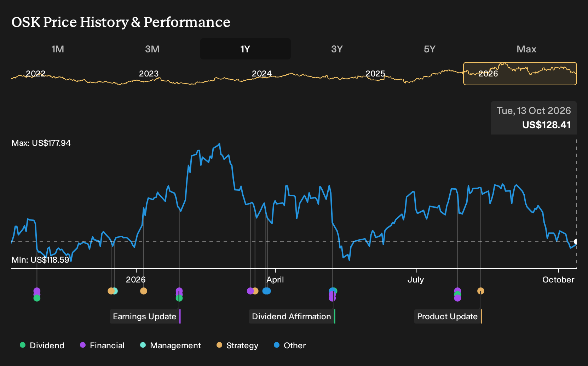Show the Max time range

pos(526,49)
